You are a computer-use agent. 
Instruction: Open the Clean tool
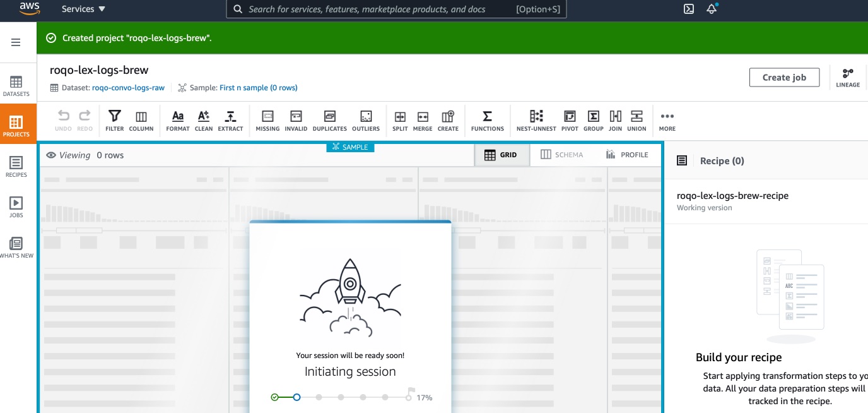coord(204,120)
